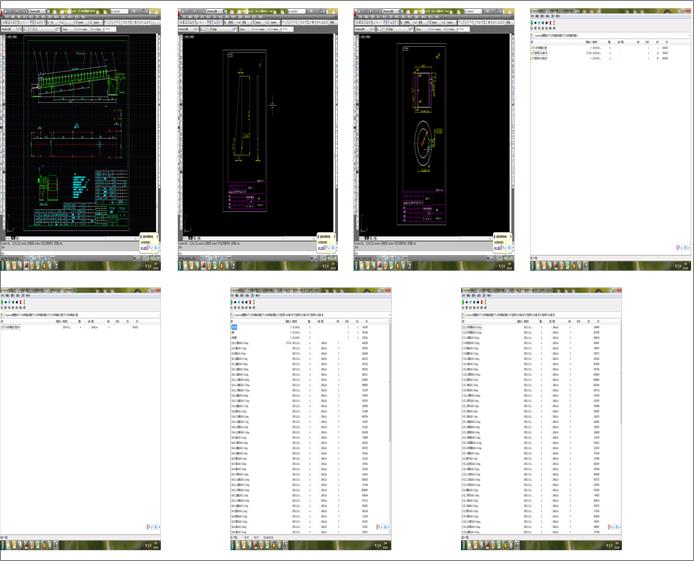Open the CAD screenshot with the green conveyor assembly
This screenshot has width=694, height=561.
coord(81,139)
